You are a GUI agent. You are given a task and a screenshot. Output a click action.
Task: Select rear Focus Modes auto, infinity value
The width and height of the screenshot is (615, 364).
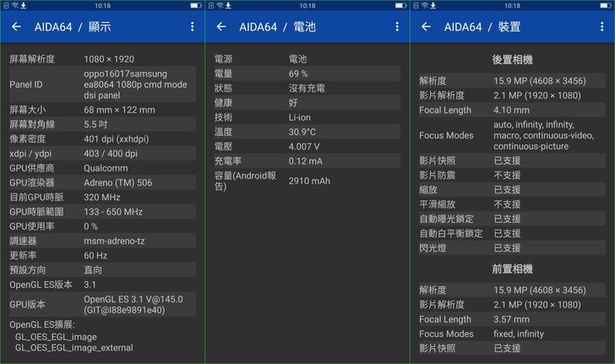click(544, 135)
